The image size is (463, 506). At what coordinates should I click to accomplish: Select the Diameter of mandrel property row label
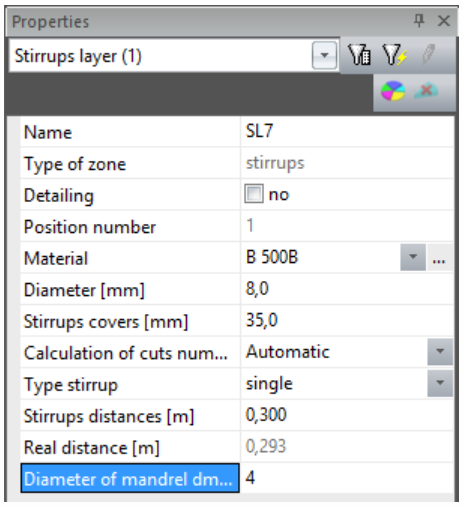[130, 478]
